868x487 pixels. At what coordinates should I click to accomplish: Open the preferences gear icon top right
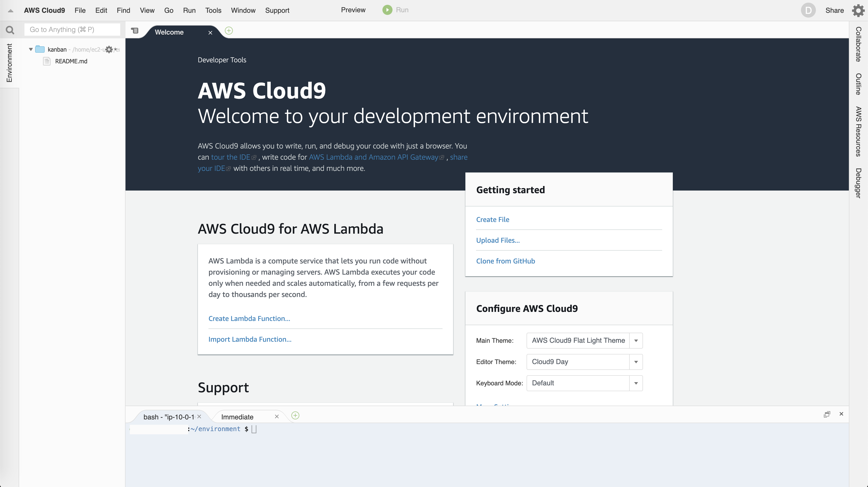pos(858,10)
